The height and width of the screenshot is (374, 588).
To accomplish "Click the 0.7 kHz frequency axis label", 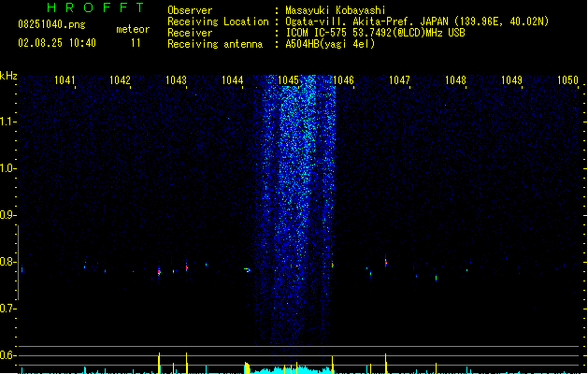I will tap(7, 309).
